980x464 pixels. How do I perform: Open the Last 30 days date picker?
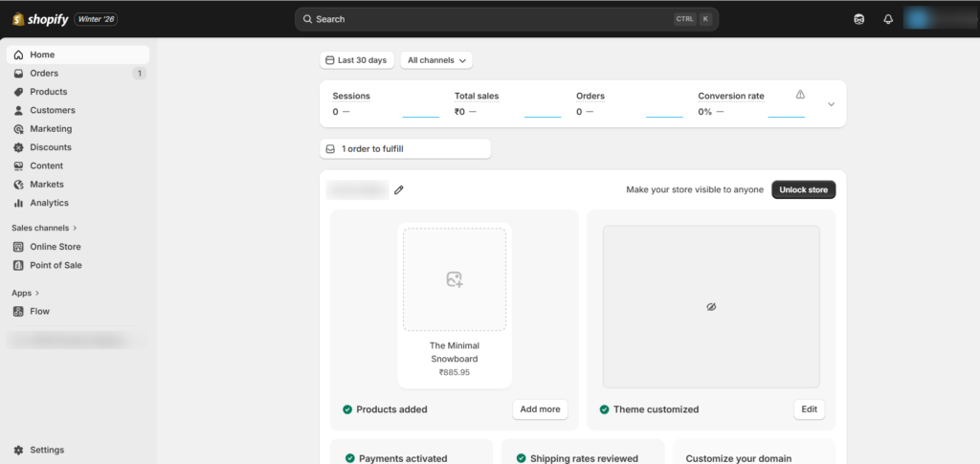[x=356, y=60]
